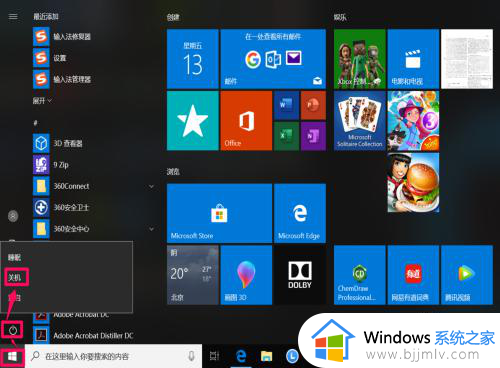Viewport: 500px width, 368px height.
Task: Open the ChemDraw Professional tile
Action: tap(360, 275)
